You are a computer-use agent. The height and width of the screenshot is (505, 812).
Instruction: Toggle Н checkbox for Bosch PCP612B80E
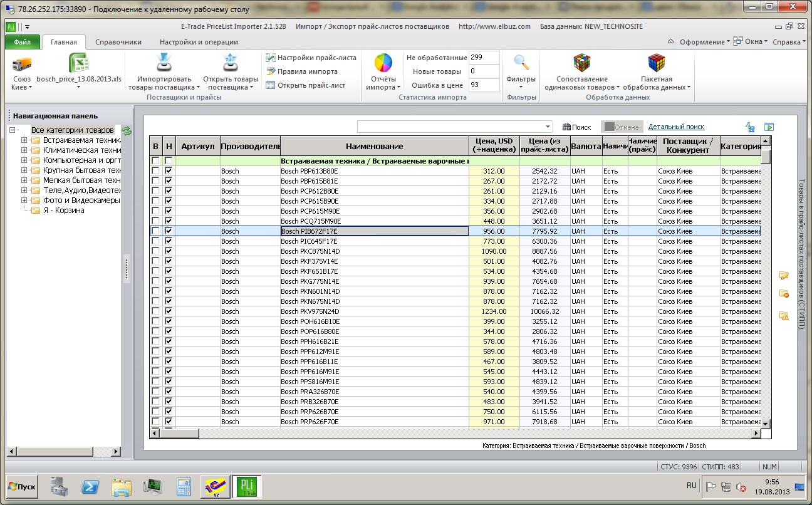click(169, 191)
